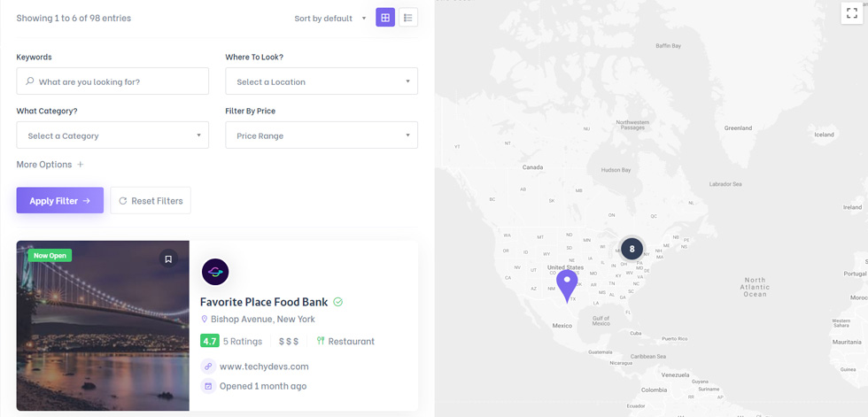Viewport: 868px width, 417px height.
Task: Open the Select a Category dropdown
Action: 112,135
